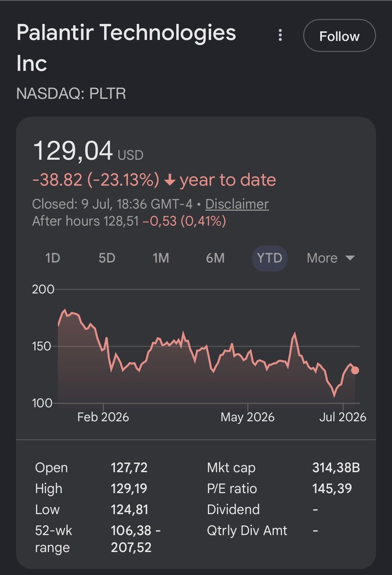Click the Dividend label

pyautogui.click(x=233, y=509)
